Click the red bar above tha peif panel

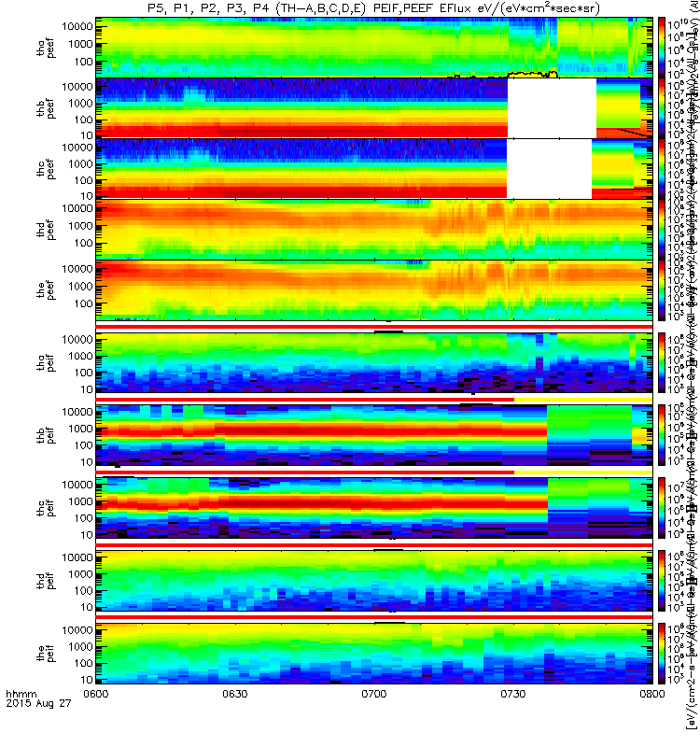pyautogui.click(x=374, y=327)
